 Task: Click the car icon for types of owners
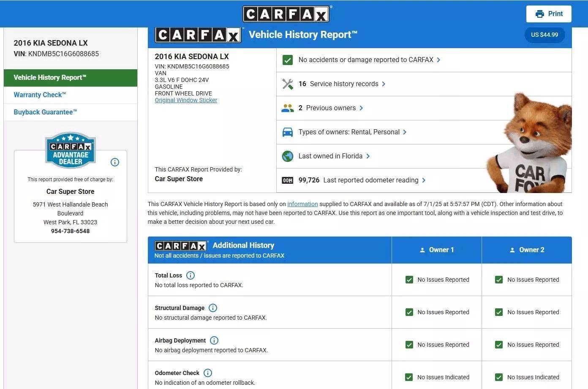pyautogui.click(x=288, y=132)
